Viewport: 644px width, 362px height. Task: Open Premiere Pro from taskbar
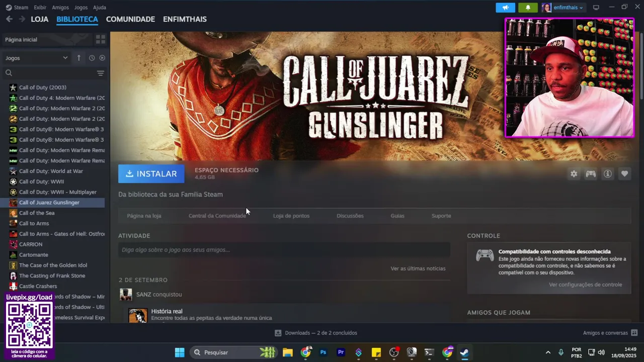point(341,352)
